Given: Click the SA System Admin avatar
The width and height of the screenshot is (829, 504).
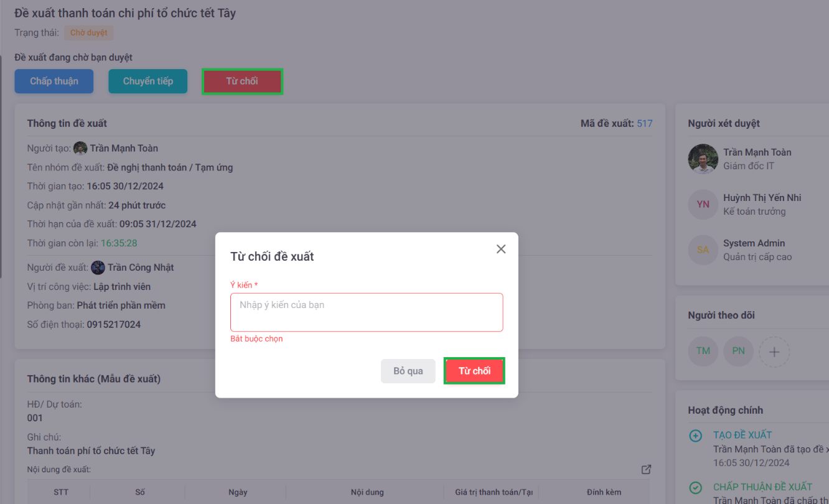Looking at the screenshot, I should [703, 250].
